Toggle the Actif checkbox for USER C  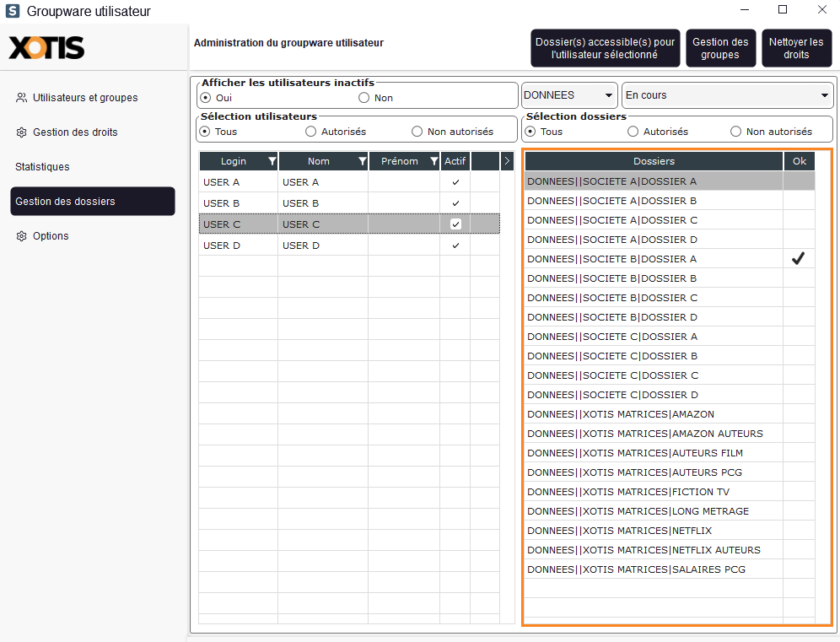[455, 224]
